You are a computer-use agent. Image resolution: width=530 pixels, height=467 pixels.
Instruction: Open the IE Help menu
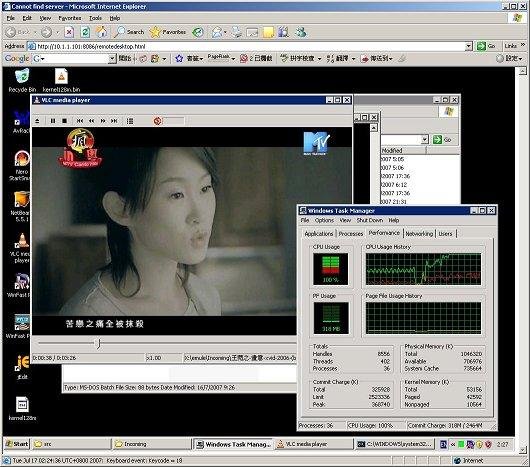(x=115, y=18)
